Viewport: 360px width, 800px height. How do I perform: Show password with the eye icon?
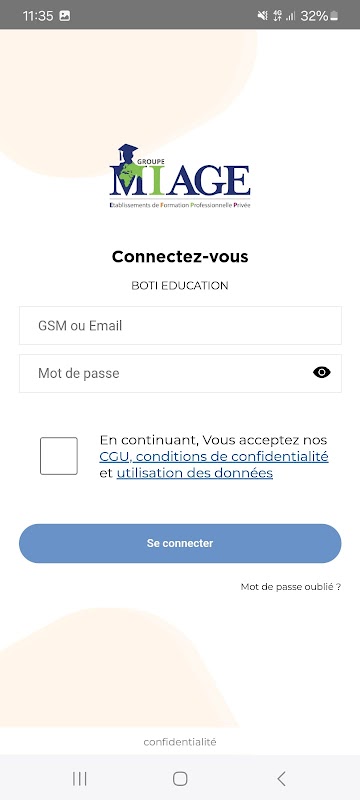click(x=322, y=373)
